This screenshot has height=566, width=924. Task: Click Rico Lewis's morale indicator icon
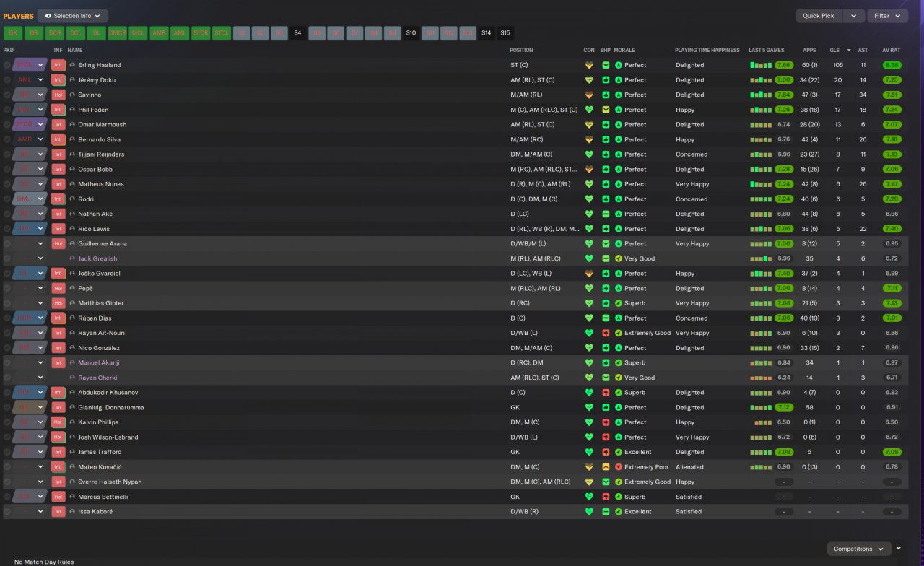[619, 229]
